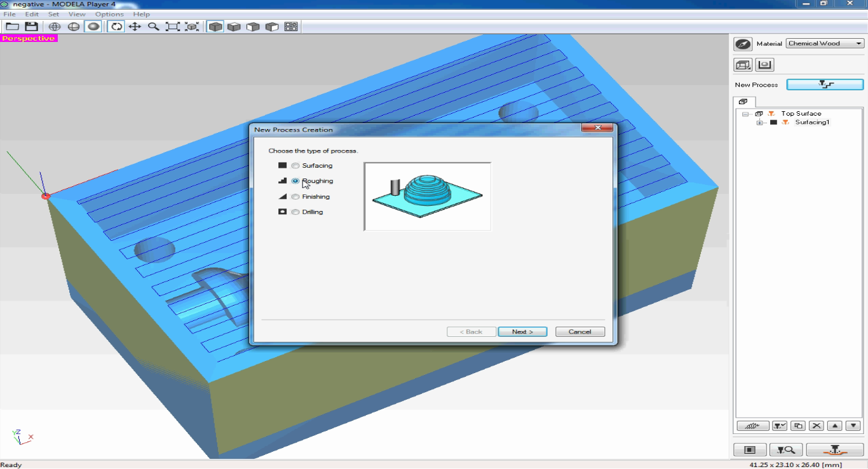
Task: Activate the Pan (four-arrow move) tool
Action: click(x=135, y=27)
